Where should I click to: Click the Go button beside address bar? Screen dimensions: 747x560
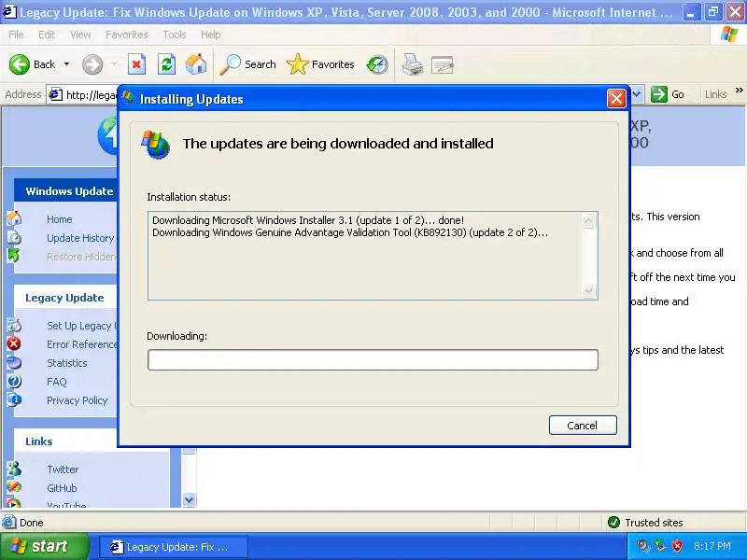(668, 94)
